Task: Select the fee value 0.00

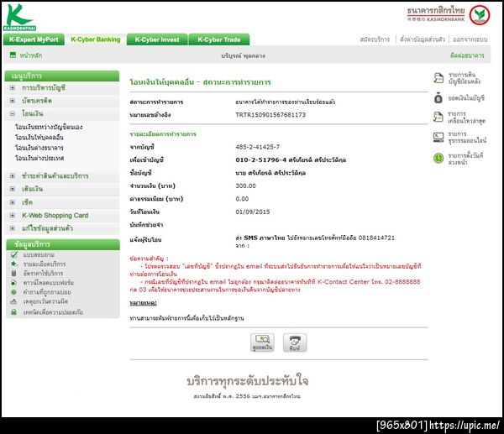Action: coord(242,199)
